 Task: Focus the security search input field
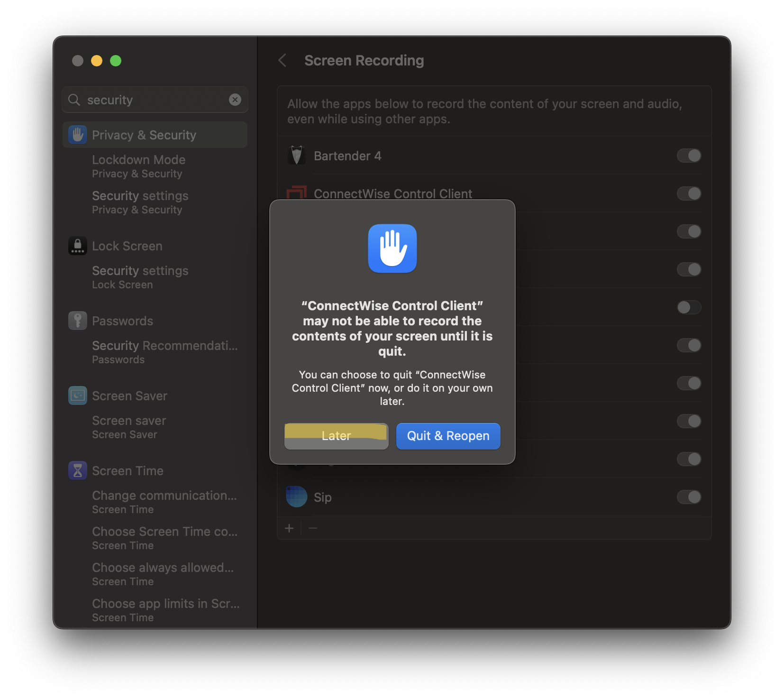(x=155, y=100)
